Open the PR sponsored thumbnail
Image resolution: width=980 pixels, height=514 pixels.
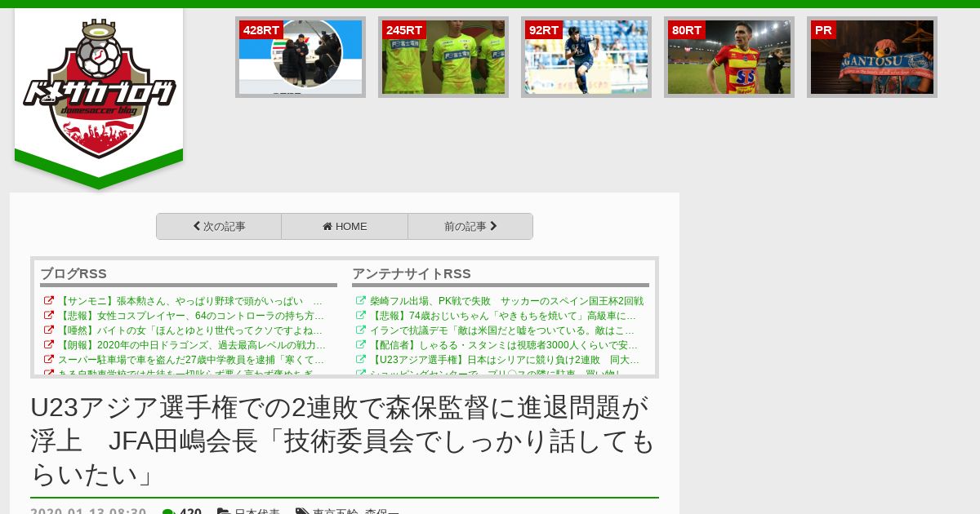872,57
